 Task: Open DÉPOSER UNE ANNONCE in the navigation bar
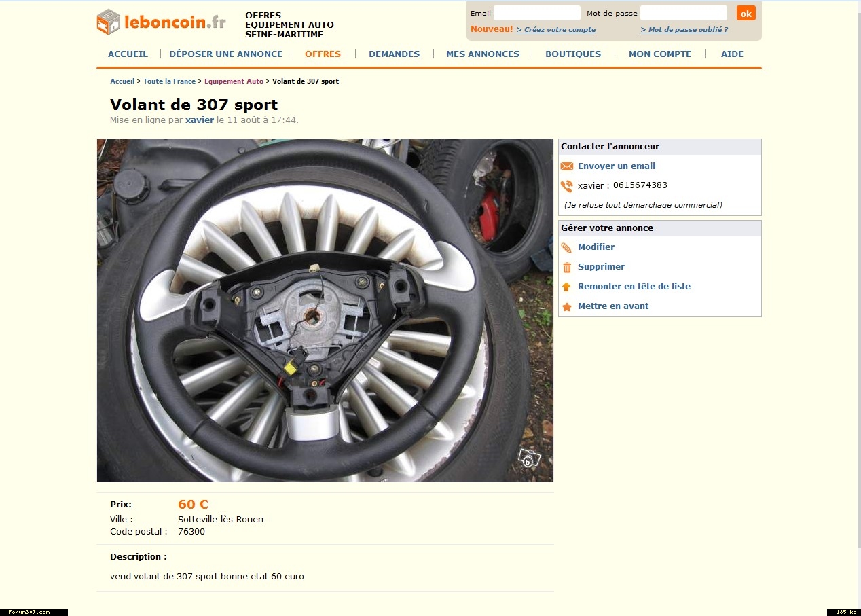pyautogui.click(x=225, y=54)
